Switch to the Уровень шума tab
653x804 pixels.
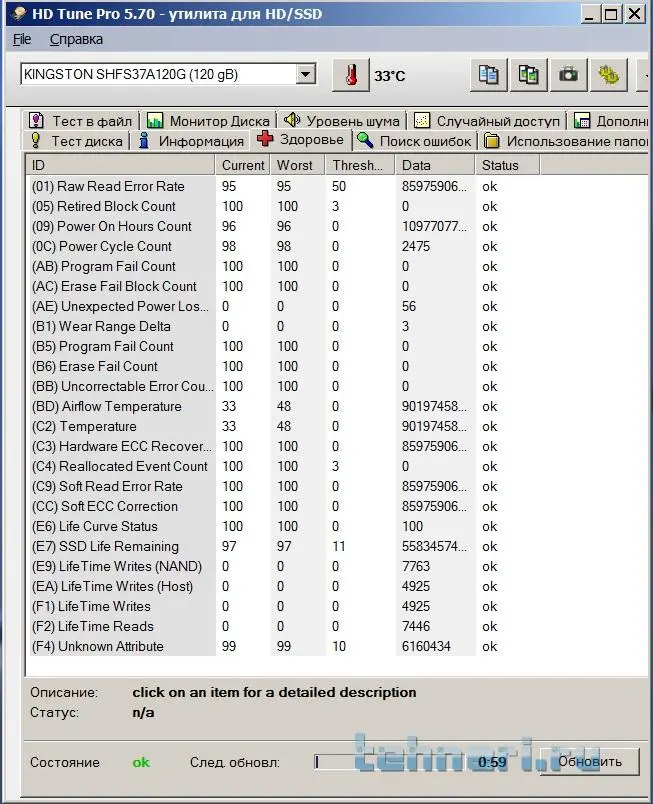click(x=342, y=120)
